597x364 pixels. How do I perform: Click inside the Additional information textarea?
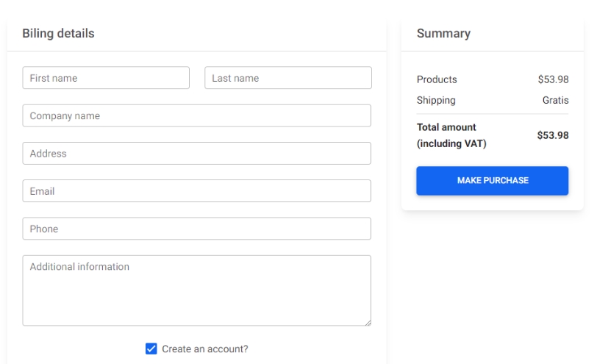[x=196, y=290]
